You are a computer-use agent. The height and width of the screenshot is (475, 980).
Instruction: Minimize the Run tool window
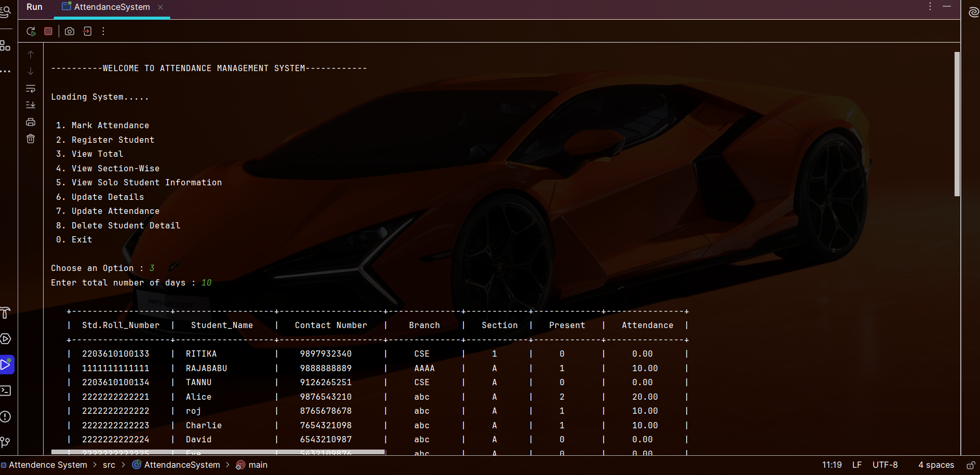click(947, 6)
